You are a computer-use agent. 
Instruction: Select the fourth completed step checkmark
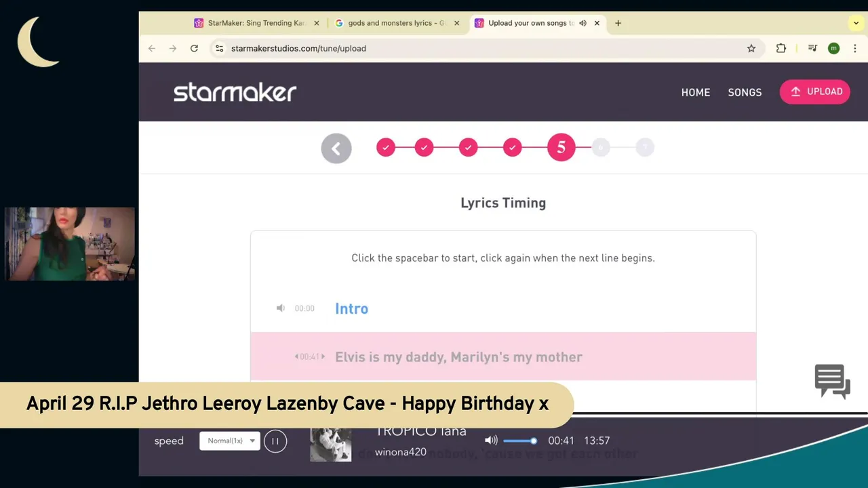(x=513, y=147)
